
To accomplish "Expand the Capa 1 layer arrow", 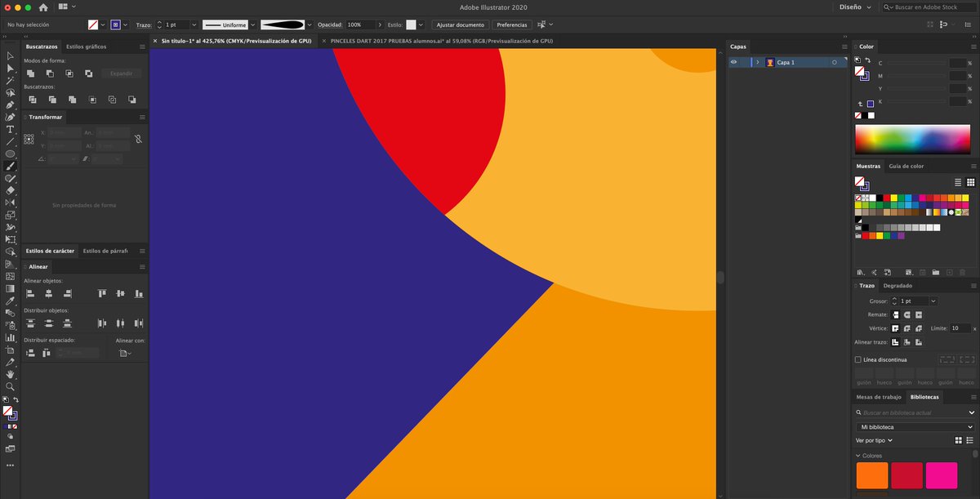I will 758,62.
